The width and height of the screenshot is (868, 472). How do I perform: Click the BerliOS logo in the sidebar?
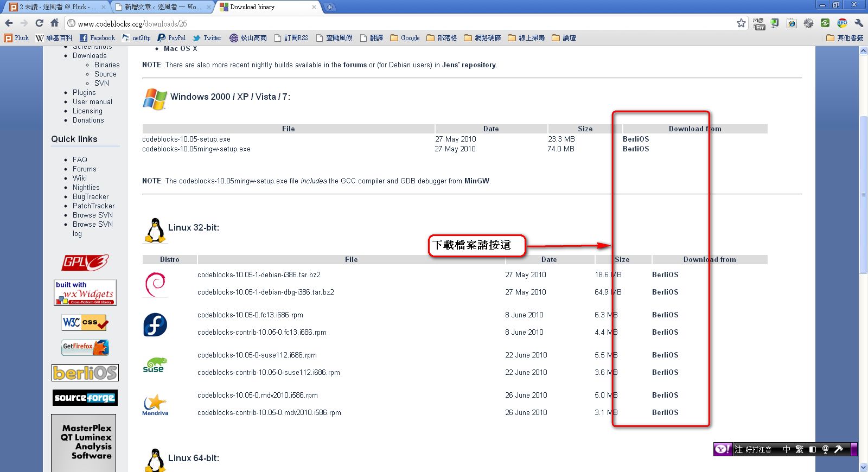pyautogui.click(x=85, y=373)
